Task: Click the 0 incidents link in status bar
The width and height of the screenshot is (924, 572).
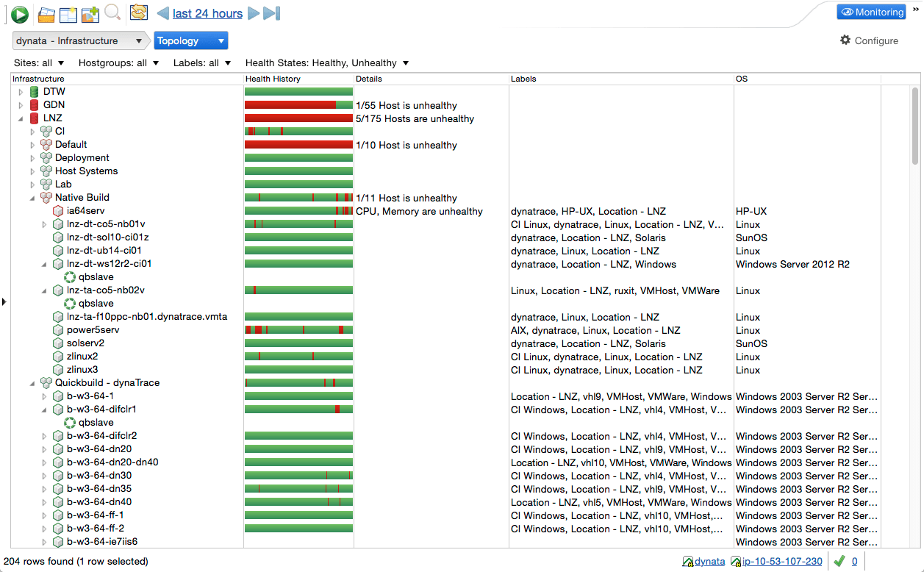Action: pyautogui.click(x=855, y=562)
